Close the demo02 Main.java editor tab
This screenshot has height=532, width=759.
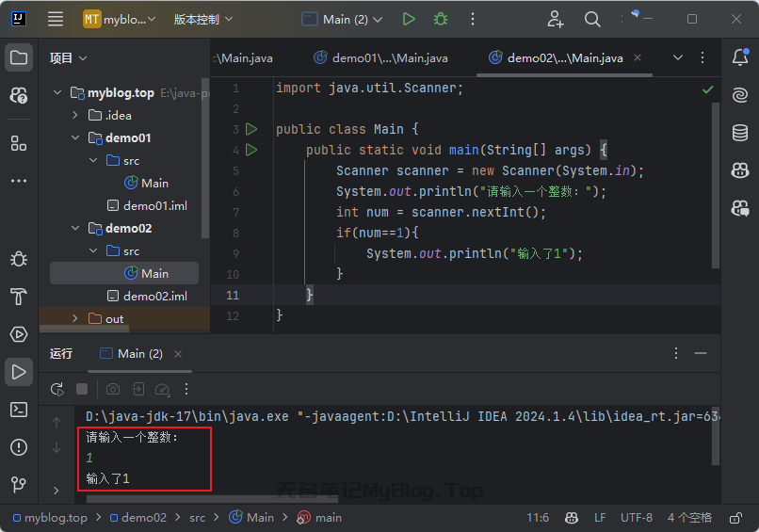638,57
